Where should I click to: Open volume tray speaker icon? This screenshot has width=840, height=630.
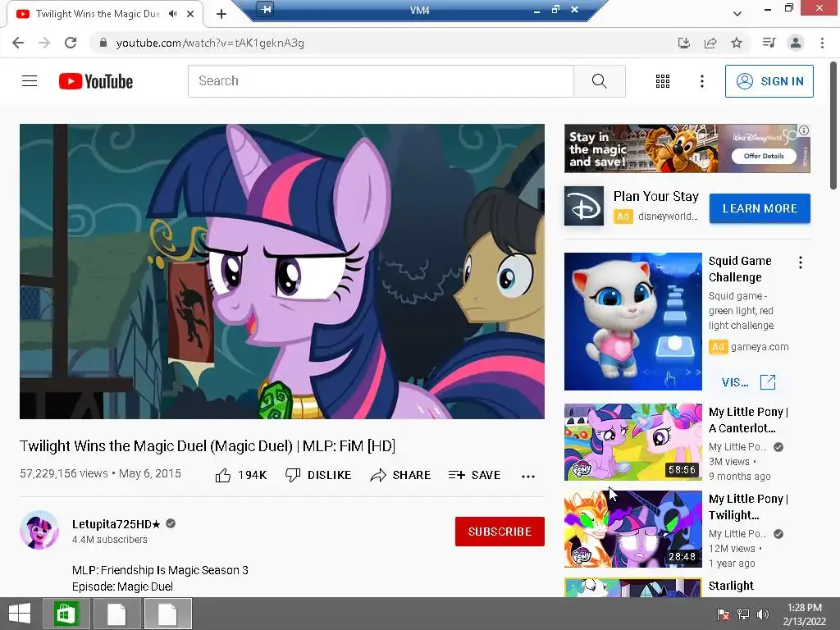762,614
